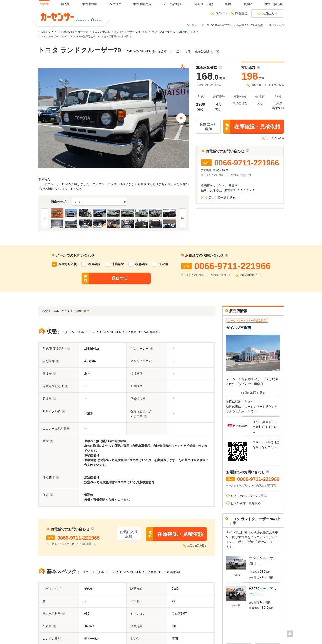
Task: Click ケータイへ送る link
Action: [x=273, y=138]
